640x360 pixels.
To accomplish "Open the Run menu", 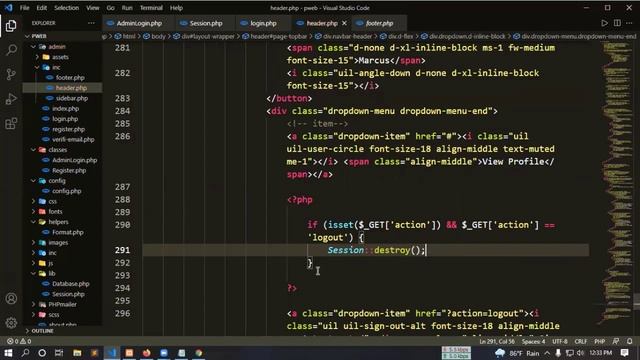I will pos(127,8).
